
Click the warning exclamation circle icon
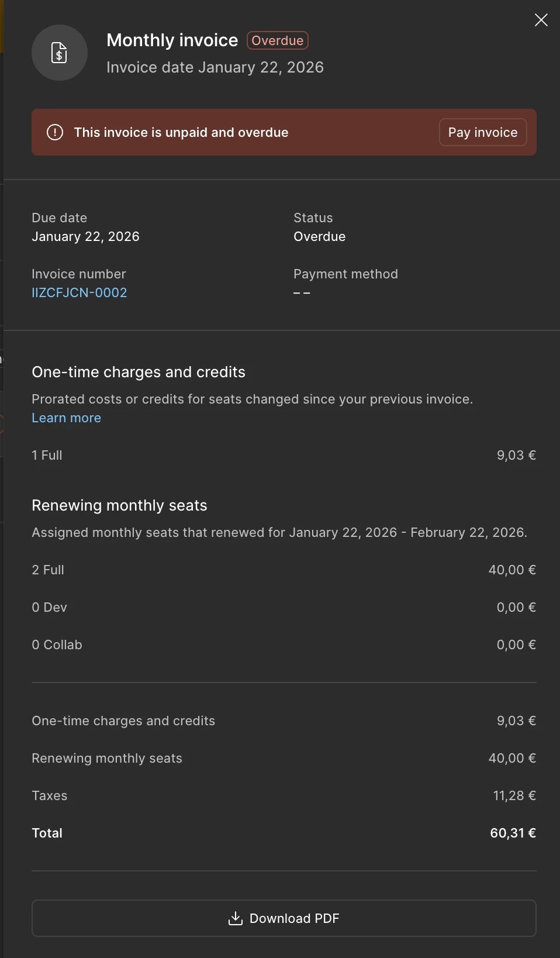[55, 132]
